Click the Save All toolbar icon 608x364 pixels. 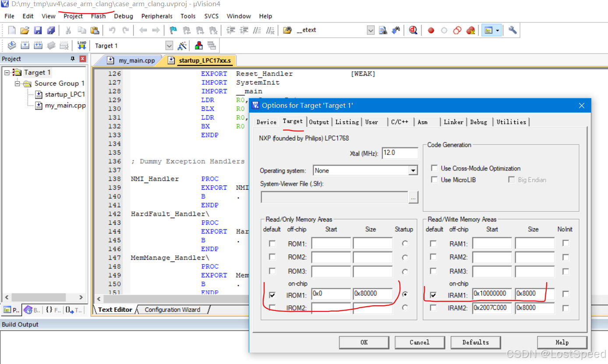point(51,30)
